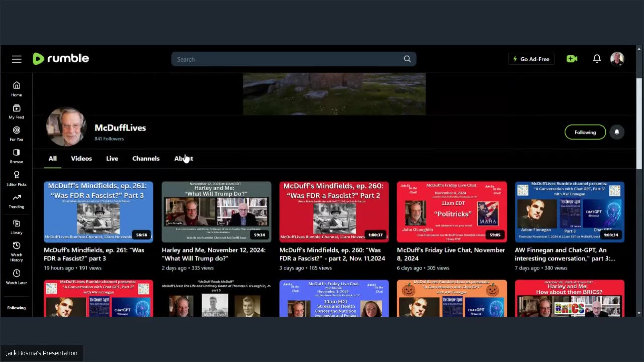Click title 'McDuff's Friday Live Chat, November 8'

pos(451,254)
